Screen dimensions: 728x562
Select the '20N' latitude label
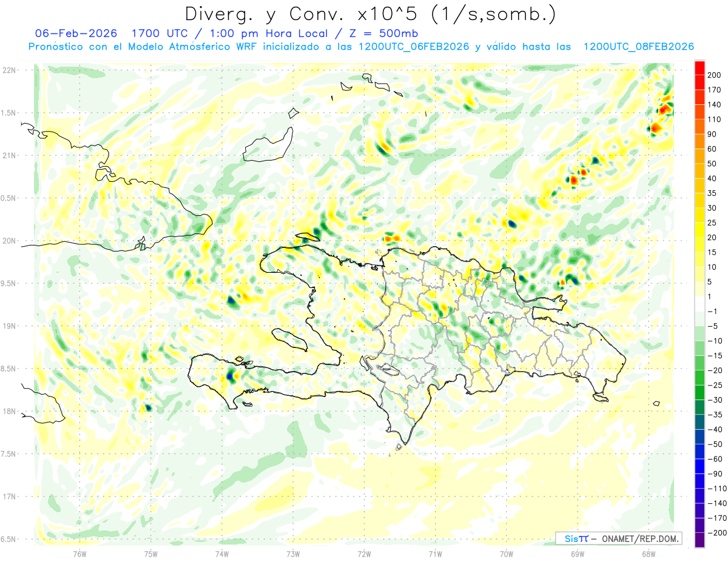coord(10,241)
